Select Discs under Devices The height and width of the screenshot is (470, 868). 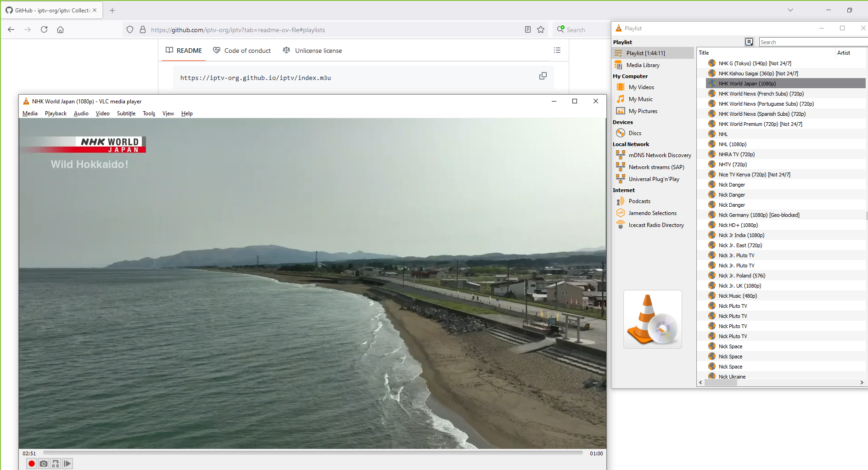635,133
